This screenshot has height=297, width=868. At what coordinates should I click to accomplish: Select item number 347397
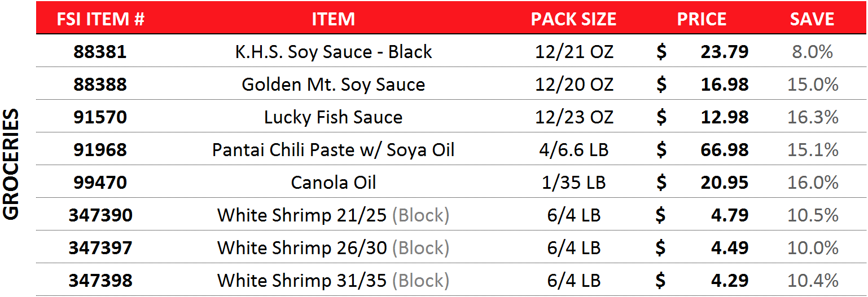pyautogui.click(x=100, y=248)
